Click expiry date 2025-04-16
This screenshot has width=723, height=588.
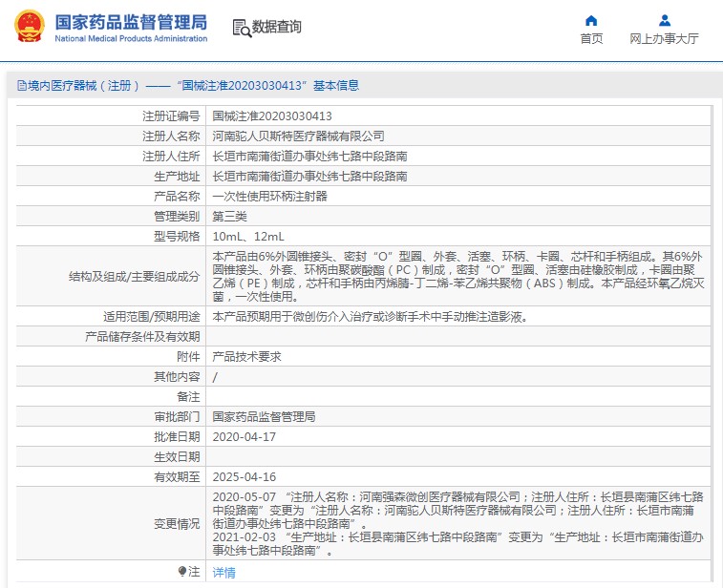click(x=244, y=476)
